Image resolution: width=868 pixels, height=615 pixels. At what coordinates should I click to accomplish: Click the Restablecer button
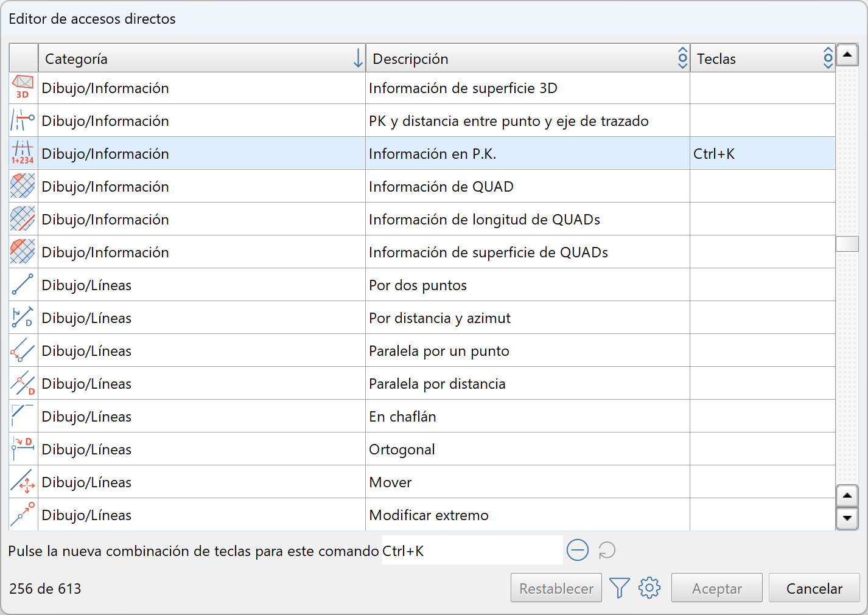(x=556, y=588)
